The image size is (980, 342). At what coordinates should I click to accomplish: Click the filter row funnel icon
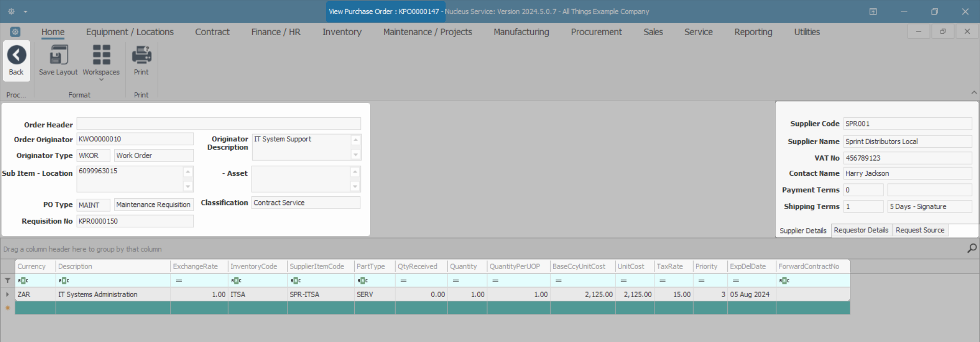8,280
